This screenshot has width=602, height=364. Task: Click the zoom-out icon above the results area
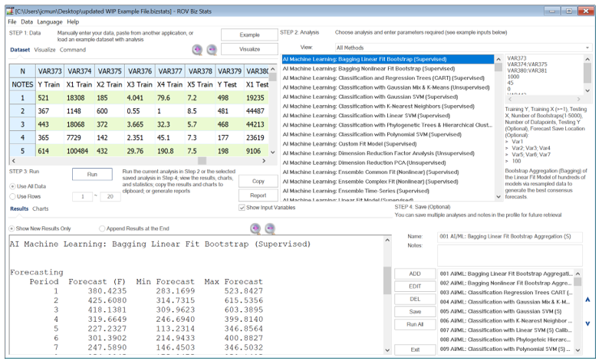(270, 228)
